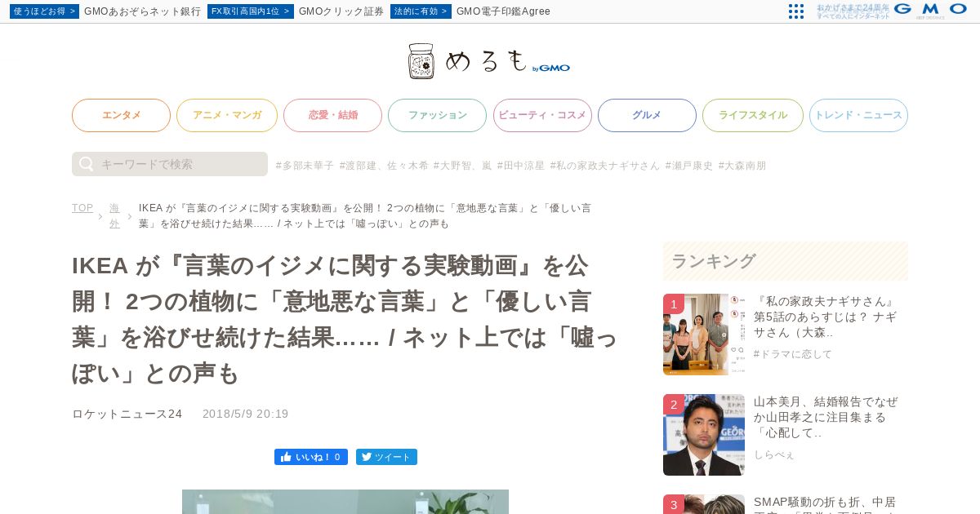Click the GMO logo in the top bar
The width and height of the screenshot is (980, 514).
(x=930, y=11)
